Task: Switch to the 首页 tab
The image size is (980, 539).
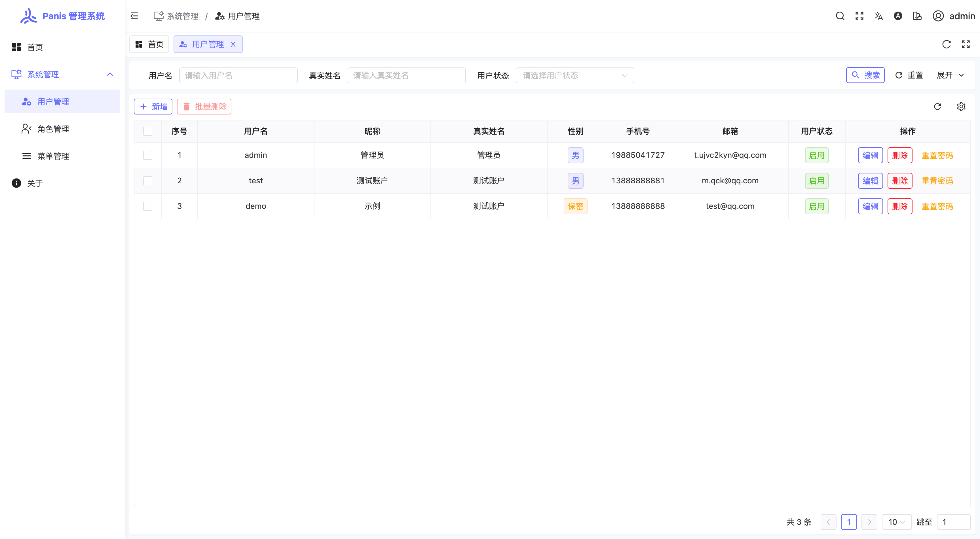Action: pos(149,44)
